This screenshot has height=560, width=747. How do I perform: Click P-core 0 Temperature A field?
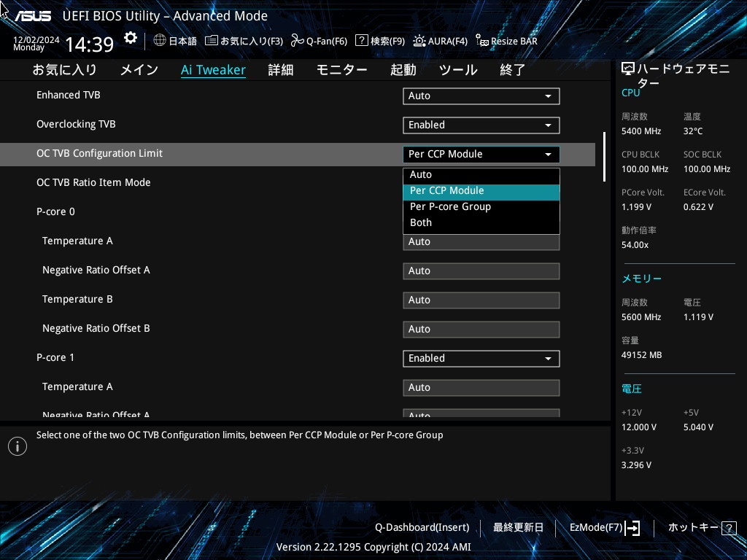click(x=481, y=242)
